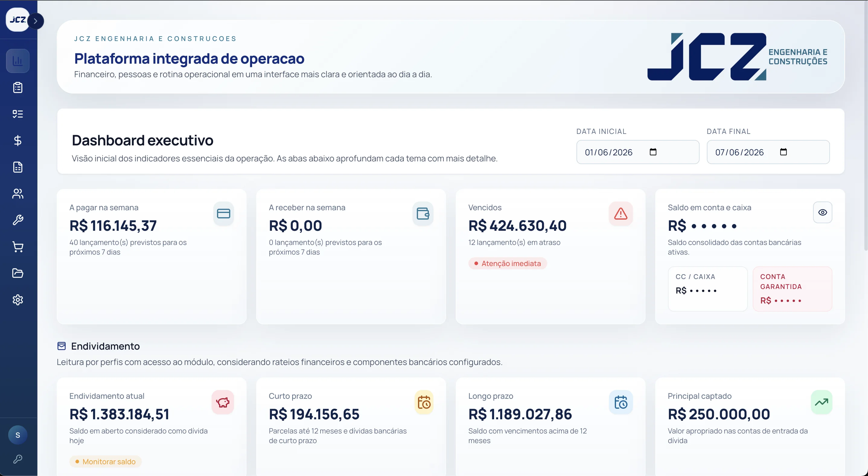
Task: Open the people/users sidebar icon
Action: [x=18, y=194]
